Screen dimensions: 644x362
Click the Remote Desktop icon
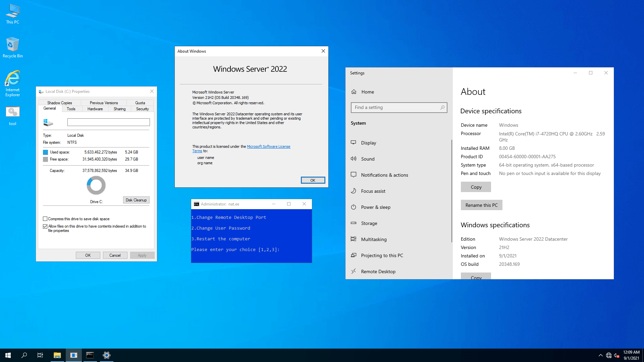point(354,271)
